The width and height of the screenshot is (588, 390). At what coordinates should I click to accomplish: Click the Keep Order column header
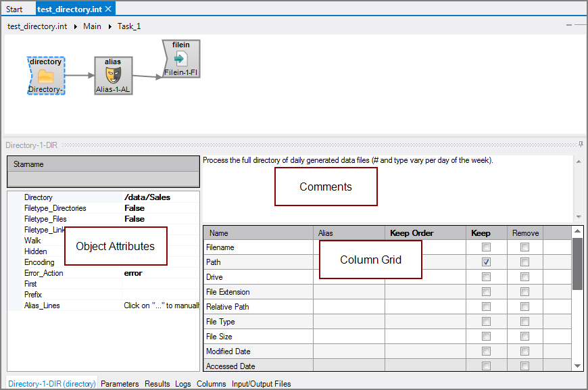pos(426,233)
